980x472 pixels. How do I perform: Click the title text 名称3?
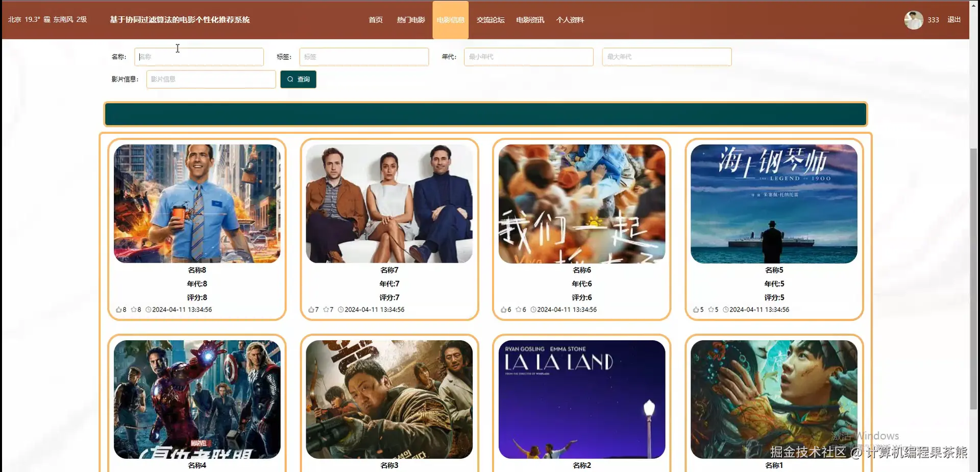(x=389, y=465)
